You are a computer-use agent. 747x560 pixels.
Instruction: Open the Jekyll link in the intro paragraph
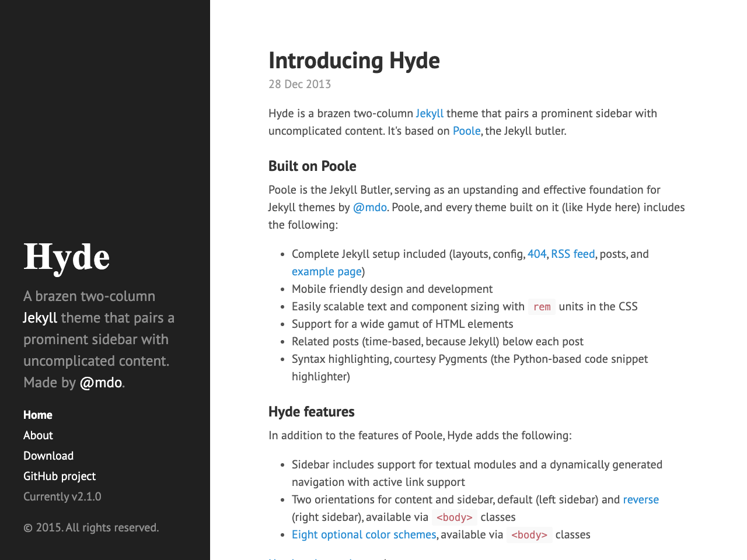[x=429, y=113]
